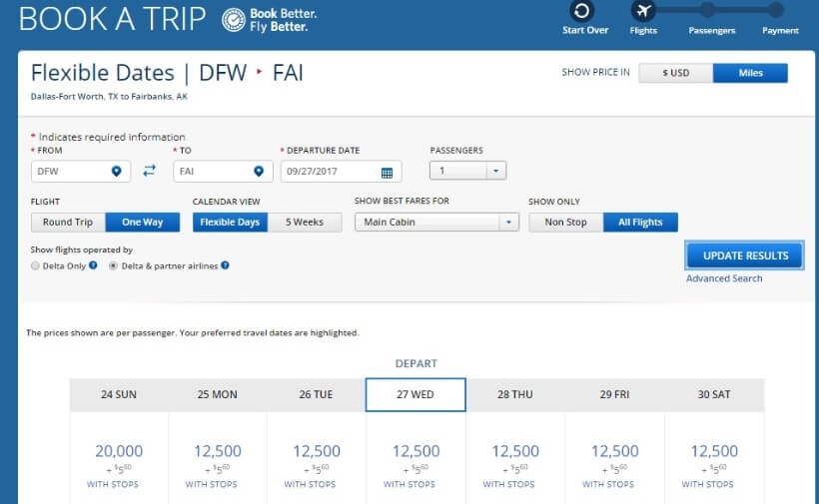The image size is (819, 504).
Task: Choose the 12,500 miles fare under 29 FRI
Action: click(x=615, y=451)
